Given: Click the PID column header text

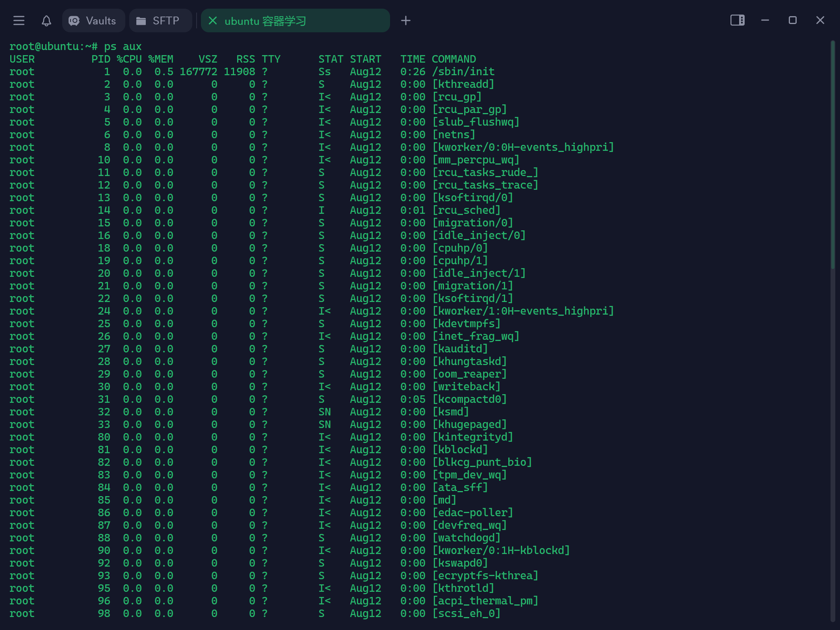Looking at the screenshot, I should [101, 59].
